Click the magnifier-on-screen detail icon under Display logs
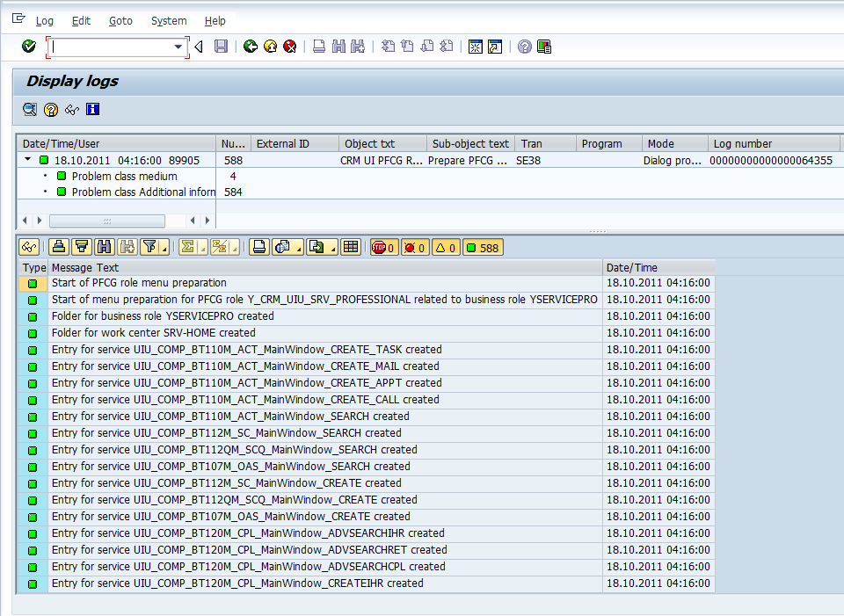This screenshot has height=616, width=844. point(30,110)
